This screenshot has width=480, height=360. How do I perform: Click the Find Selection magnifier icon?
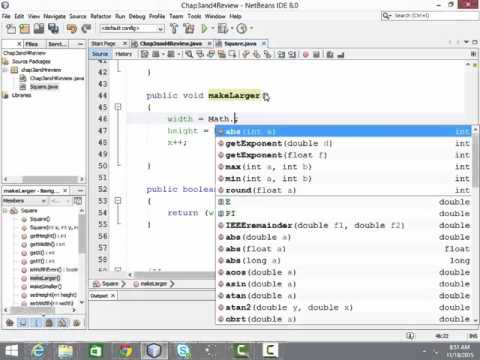(x=189, y=54)
